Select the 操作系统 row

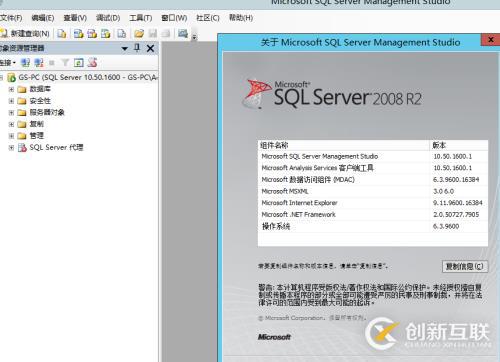(x=373, y=226)
